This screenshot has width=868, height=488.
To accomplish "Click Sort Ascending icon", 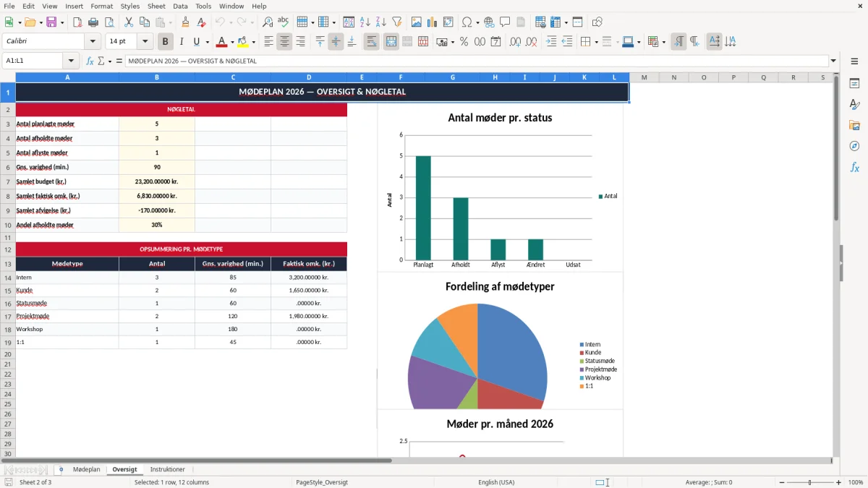I will point(365,22).
